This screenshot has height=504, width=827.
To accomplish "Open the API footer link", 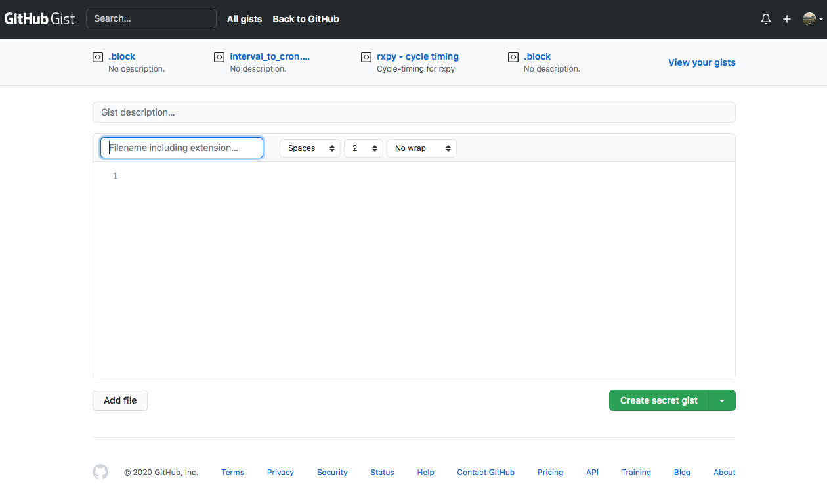I will point(592,472).
